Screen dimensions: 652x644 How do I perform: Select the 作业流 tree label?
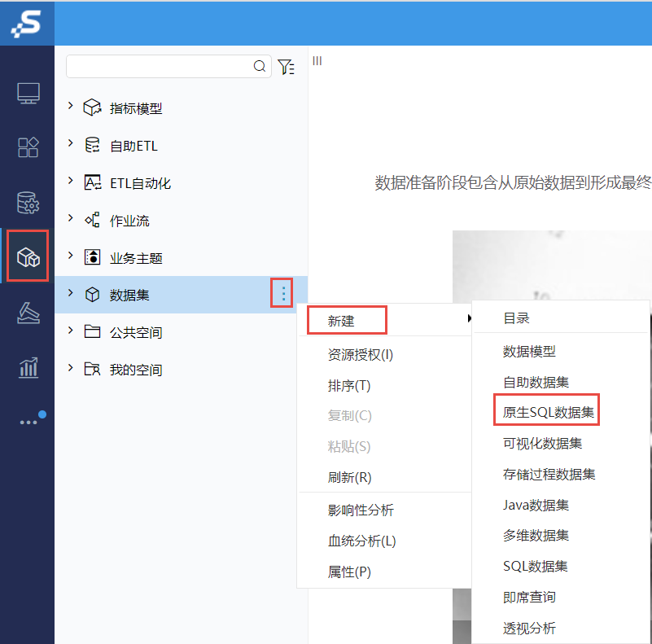pyautogui.click(x=129, y=221)
